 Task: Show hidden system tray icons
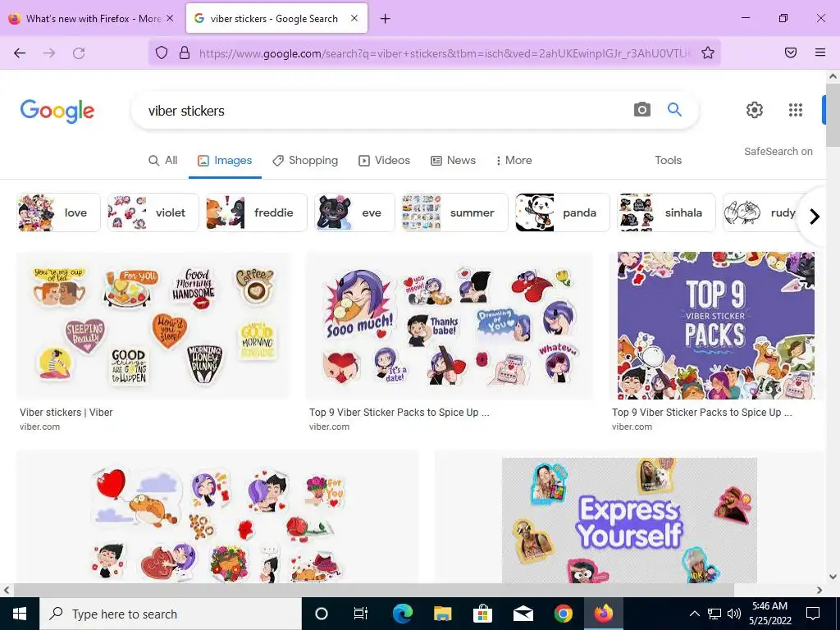(x=694, y=614)
